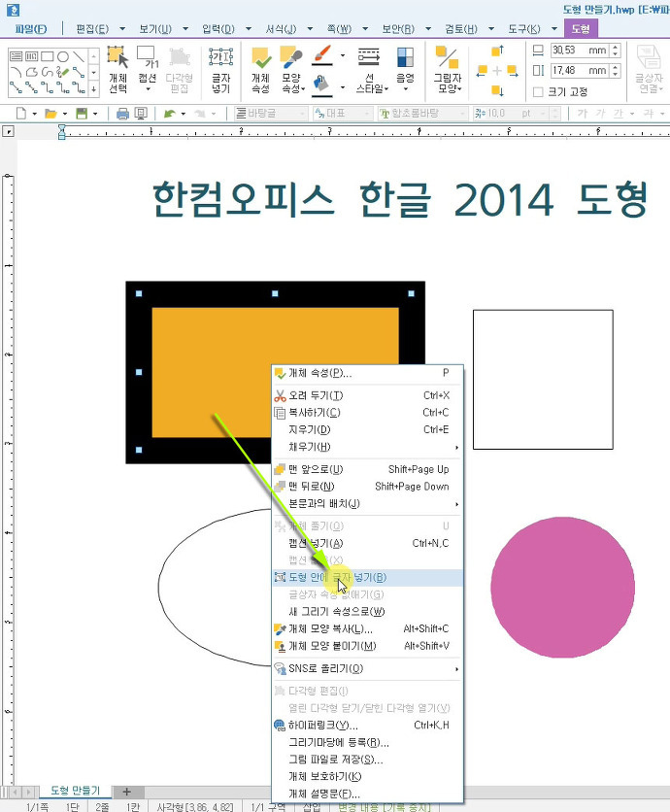The height and width of the screenshot is (812, 670).
Task: Choose the arc shape tool
Action: click(17, 73)
